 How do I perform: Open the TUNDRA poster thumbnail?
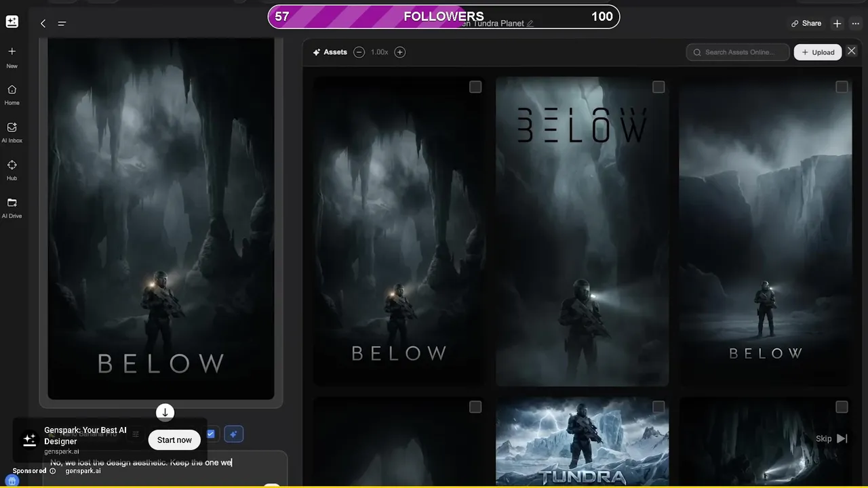click(x=583, y=442)
